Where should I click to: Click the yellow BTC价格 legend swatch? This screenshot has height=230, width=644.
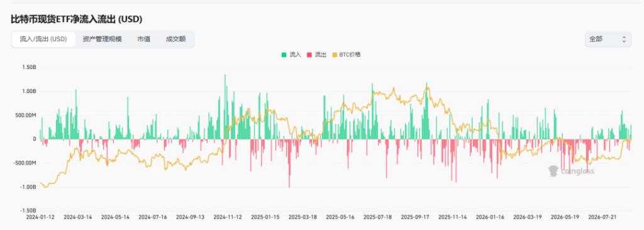point(335,54)
